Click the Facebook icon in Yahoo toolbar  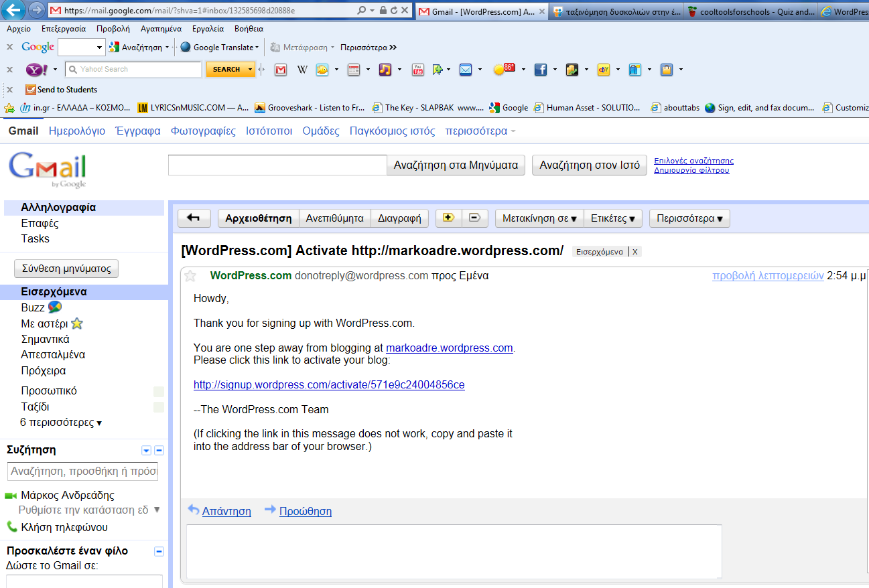pyautogui.click(x=540, y=69)
